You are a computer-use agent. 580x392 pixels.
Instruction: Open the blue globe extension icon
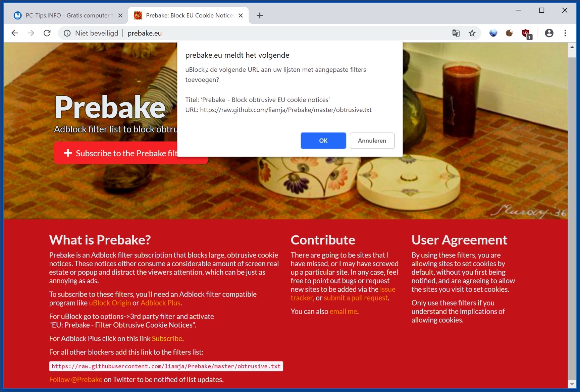click(x=493, y=33)
